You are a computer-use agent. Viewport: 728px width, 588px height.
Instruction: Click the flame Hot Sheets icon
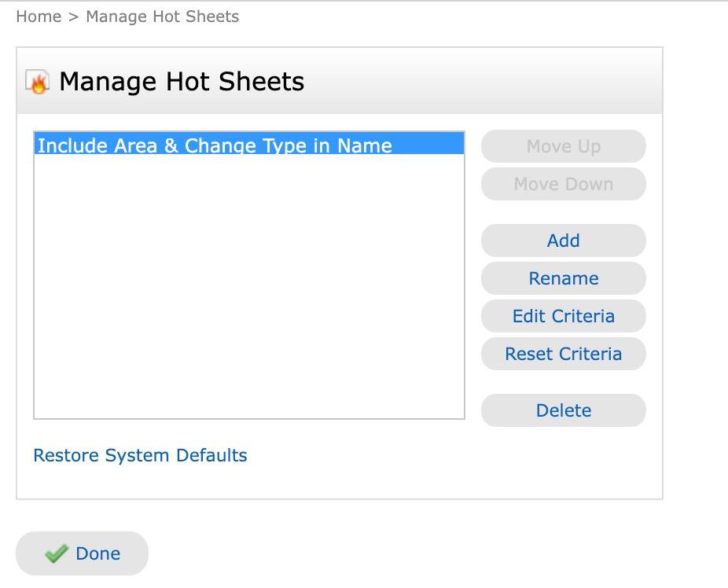(x=37, y=82)
